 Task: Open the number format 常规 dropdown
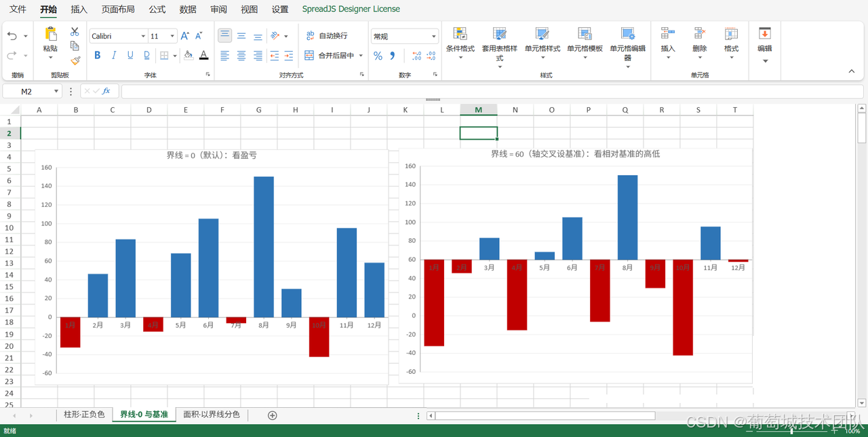point(434,37)
